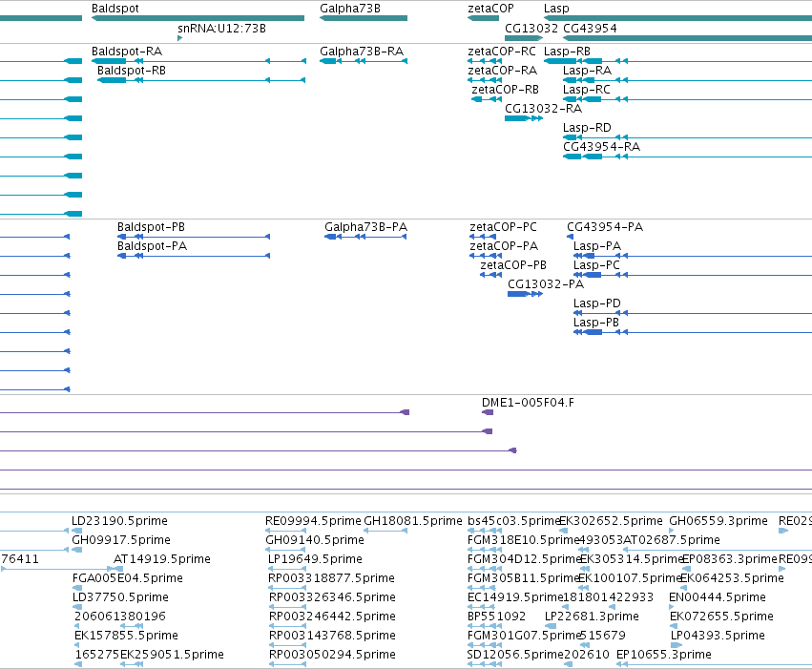Select the CG43954 gene label

590,28
